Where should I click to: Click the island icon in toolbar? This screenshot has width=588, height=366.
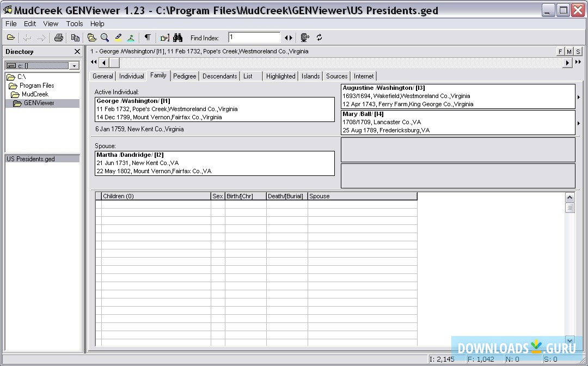[131, 38]
